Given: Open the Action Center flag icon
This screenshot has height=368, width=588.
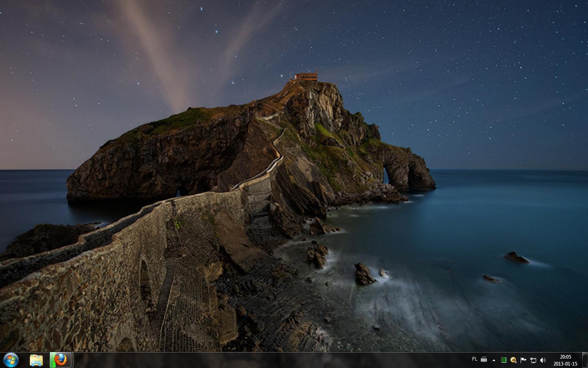Looking at the screenshot, I should click(x=523, y=360).
